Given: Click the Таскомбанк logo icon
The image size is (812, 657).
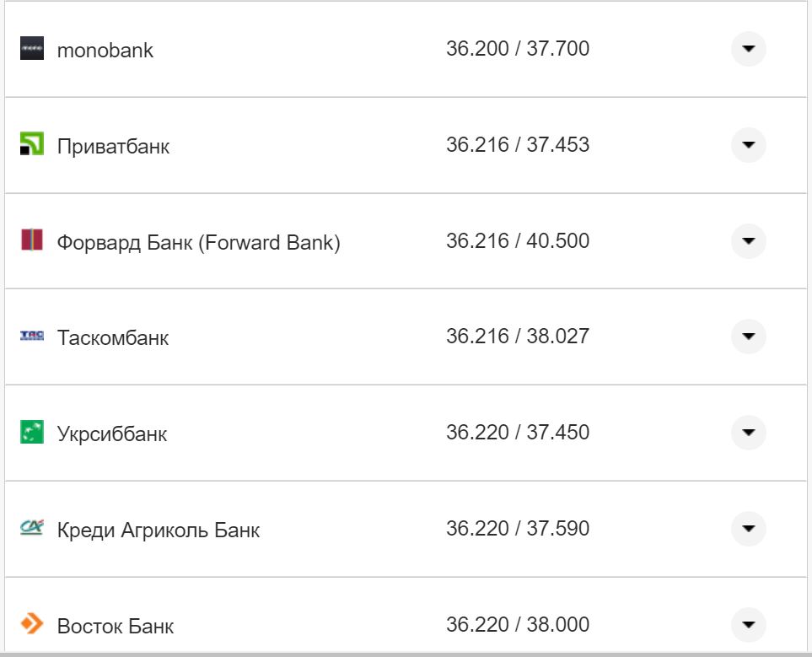Looking at the screenshot, I should (x=31, y=337).
